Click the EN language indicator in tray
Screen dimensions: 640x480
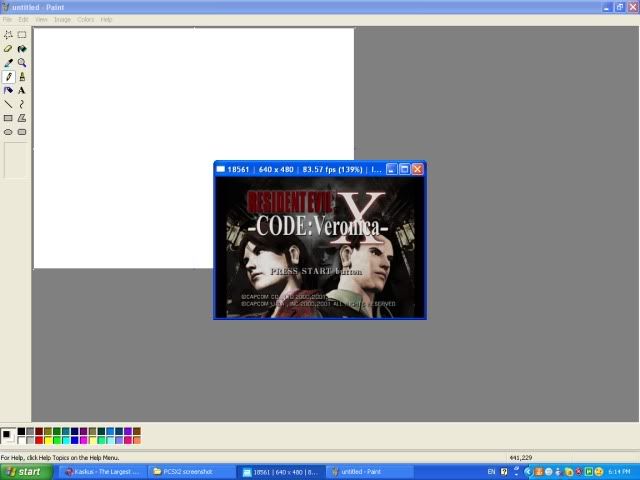[x=491, y=472]
